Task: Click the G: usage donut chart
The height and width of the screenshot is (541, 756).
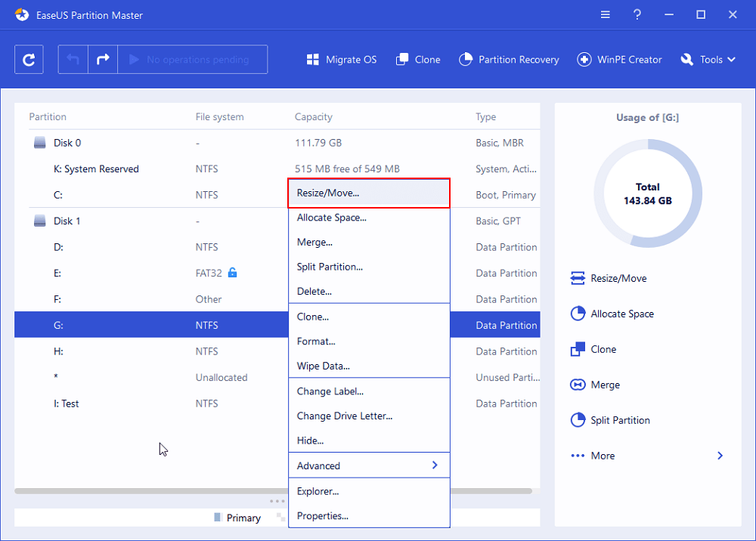Action: 648,193
